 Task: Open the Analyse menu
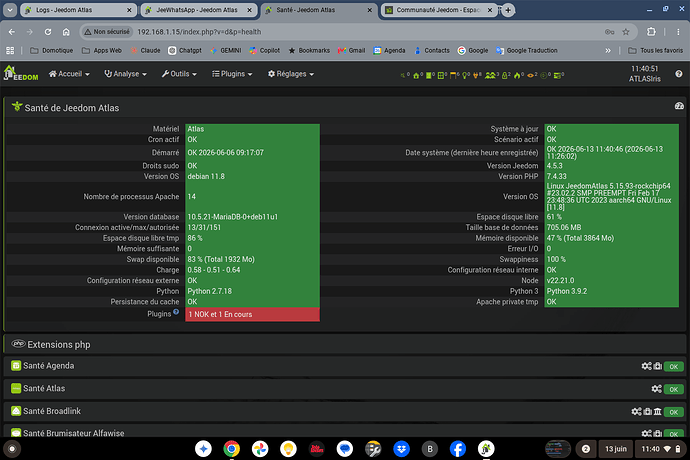click(125, 74)
